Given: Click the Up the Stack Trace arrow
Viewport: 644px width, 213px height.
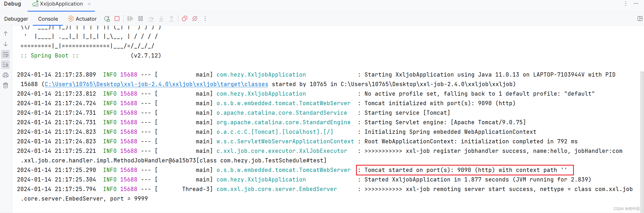Looking at the screenshot, I should click(6, 34).
